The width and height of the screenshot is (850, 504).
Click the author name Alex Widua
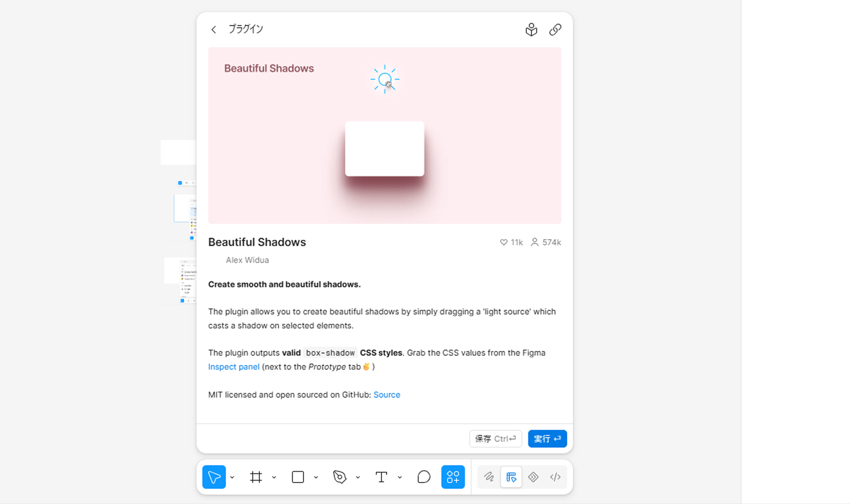click(248, 260)
